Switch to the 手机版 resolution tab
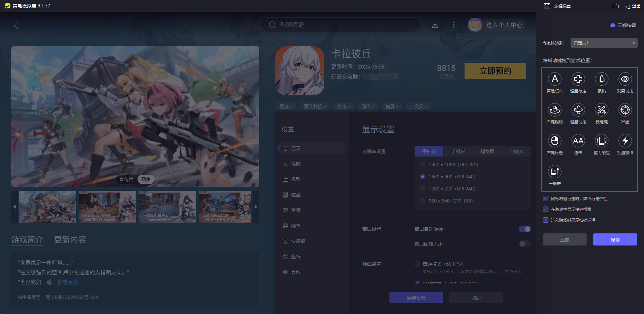 [458, 151]
